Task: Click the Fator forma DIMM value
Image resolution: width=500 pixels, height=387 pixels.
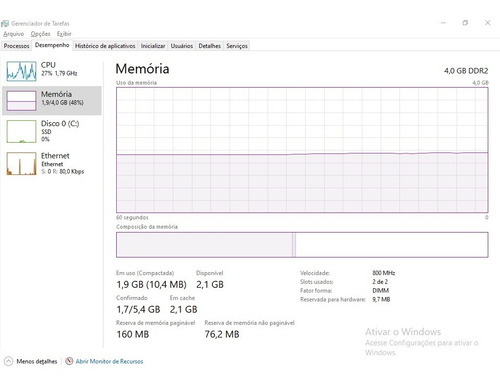Action: click(x=381, y=291)
